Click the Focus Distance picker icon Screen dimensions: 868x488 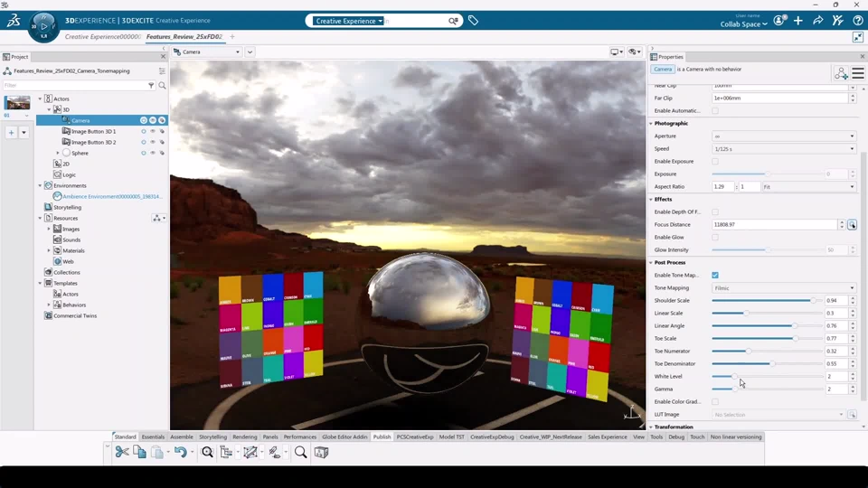click(852, 225)
